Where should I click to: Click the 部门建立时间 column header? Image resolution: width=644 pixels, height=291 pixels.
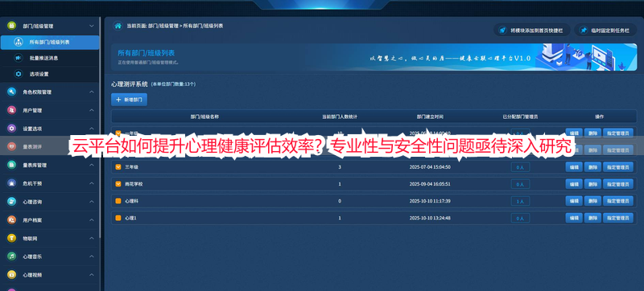point(430,117)
